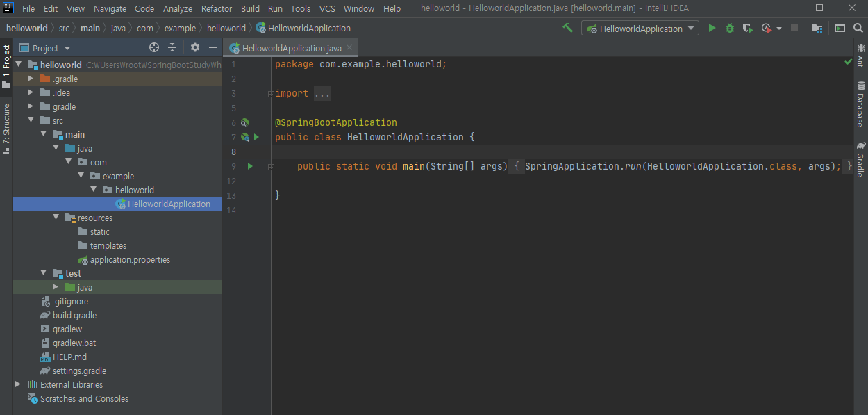868x415 pixels.
Task: Select HelloworldApplication.java editor tab
Action: coord(291,48)
